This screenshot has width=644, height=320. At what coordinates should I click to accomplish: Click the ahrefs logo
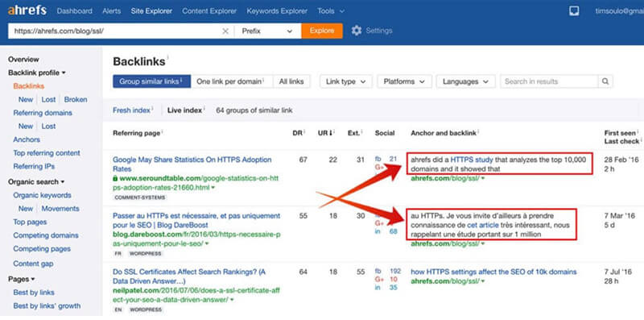(x=27, y=10)
